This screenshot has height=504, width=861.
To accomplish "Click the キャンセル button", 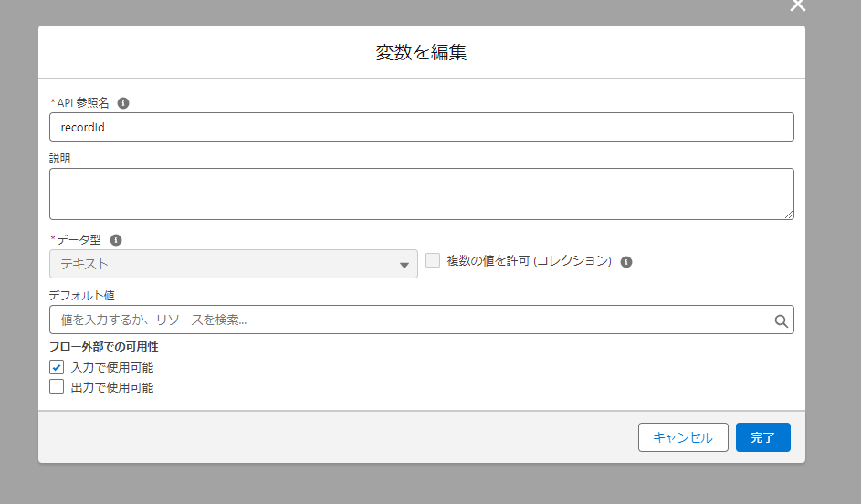I will point(683,437).
